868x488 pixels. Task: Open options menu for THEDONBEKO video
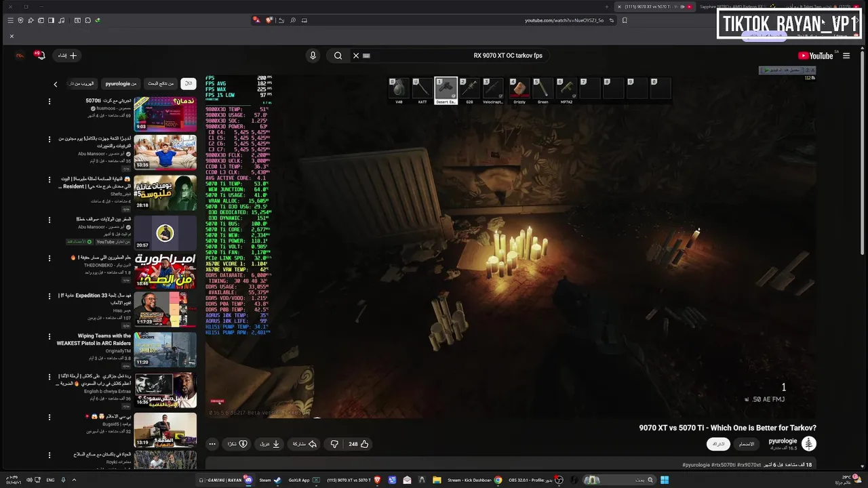pos(49,258)
